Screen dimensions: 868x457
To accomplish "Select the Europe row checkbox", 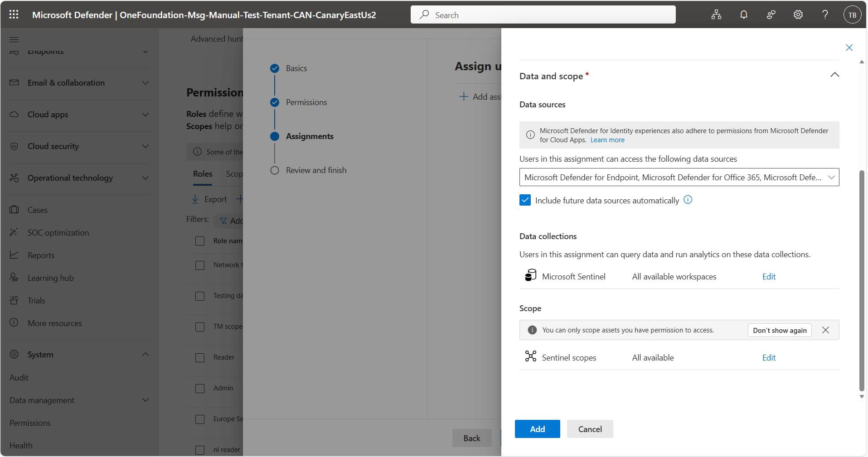I will coord(200,419).
